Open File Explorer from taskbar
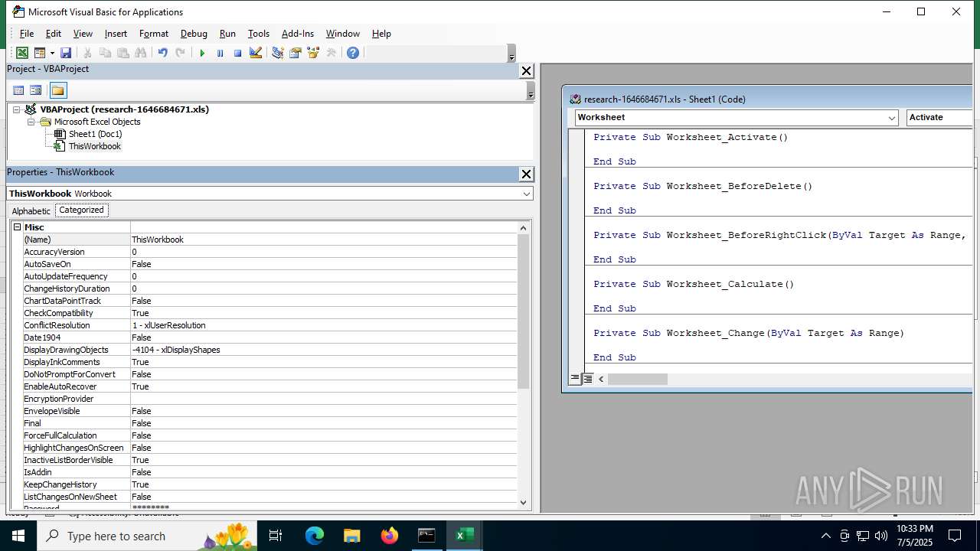The width and height of the screenshot is (980, 551). click(x=351, y=536)
